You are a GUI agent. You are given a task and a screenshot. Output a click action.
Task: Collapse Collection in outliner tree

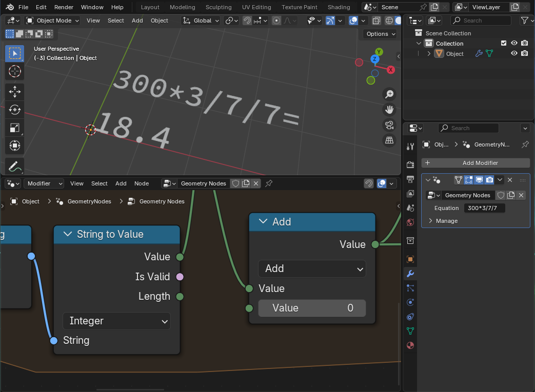coord(419,43)
